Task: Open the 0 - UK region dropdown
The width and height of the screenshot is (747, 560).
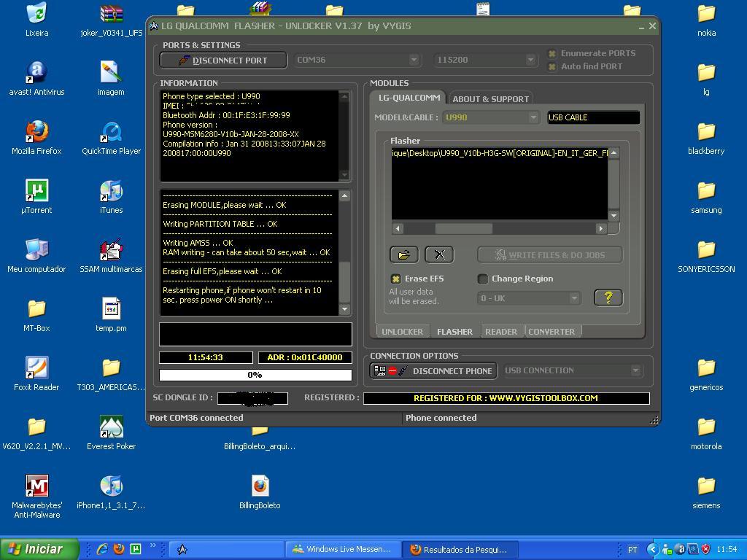Action: click(x=575, y=298)
